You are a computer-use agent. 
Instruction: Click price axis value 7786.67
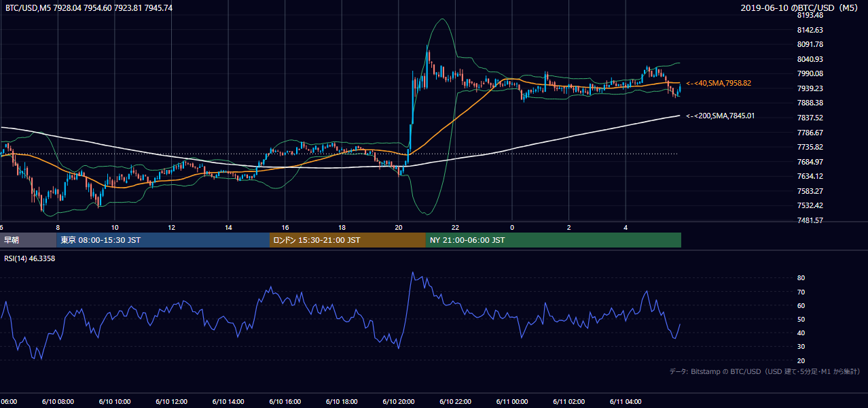click(x=810, y=133)
